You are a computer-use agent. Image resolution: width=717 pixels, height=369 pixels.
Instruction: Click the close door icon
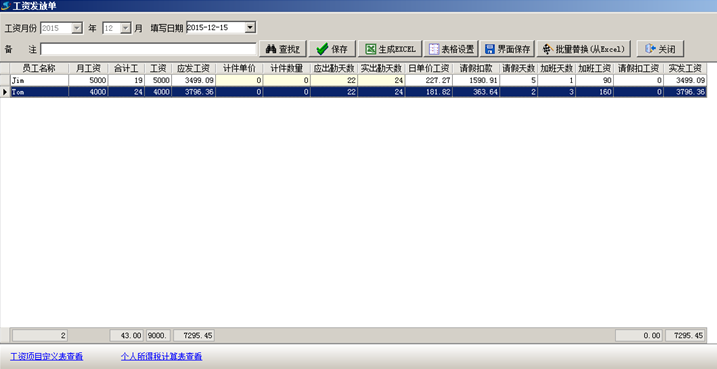pyautogui.click(x=650, y=48)
